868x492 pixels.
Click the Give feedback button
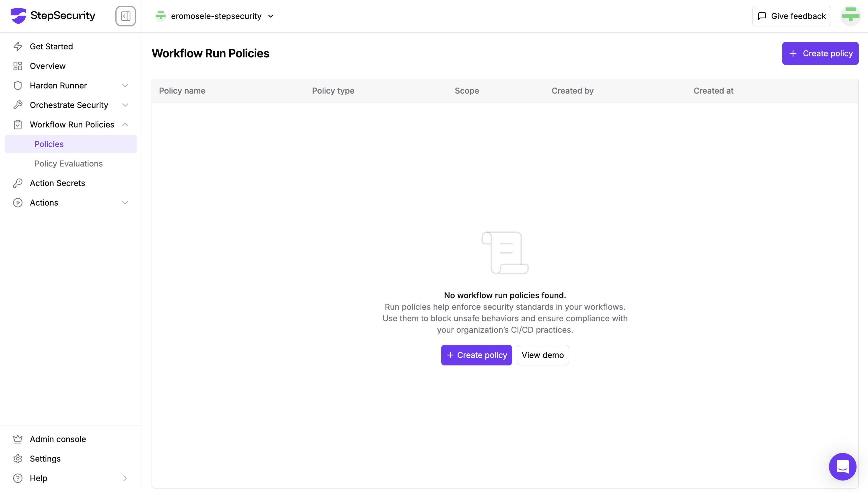coord(791,16)
